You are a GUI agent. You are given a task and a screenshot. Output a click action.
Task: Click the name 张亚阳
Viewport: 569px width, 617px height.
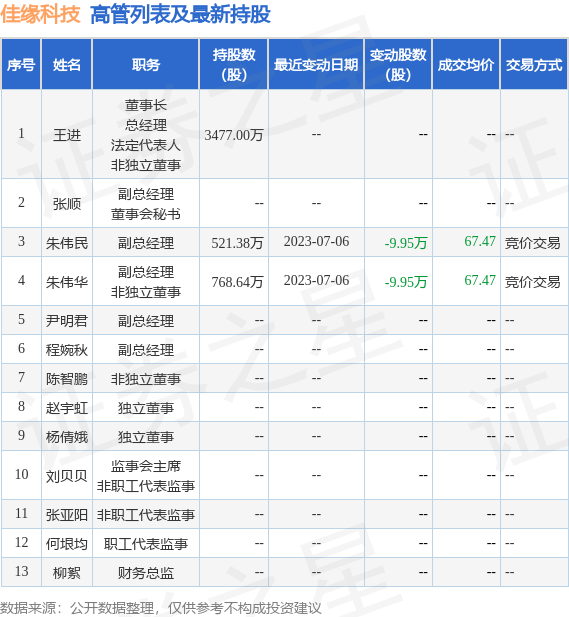[x=67, y=515]
